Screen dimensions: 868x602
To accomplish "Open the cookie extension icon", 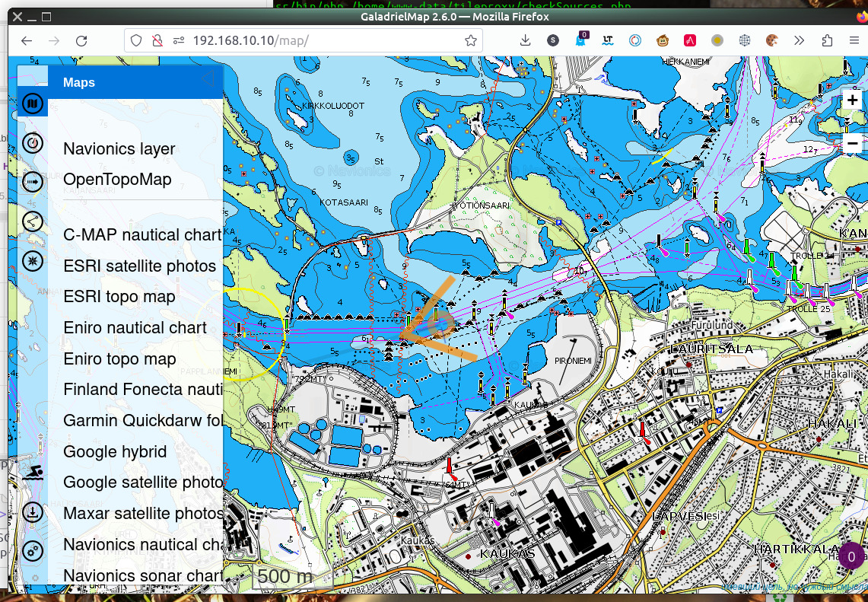I will (771, 40).
